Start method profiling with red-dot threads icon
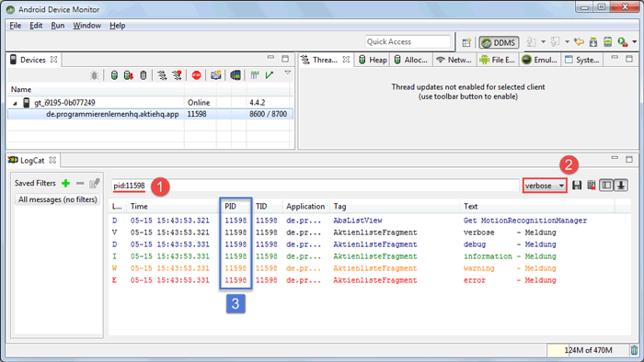Image resolution: width=644 pixels, height=362 pixels. pyautogui.click(x=177, y=75)
